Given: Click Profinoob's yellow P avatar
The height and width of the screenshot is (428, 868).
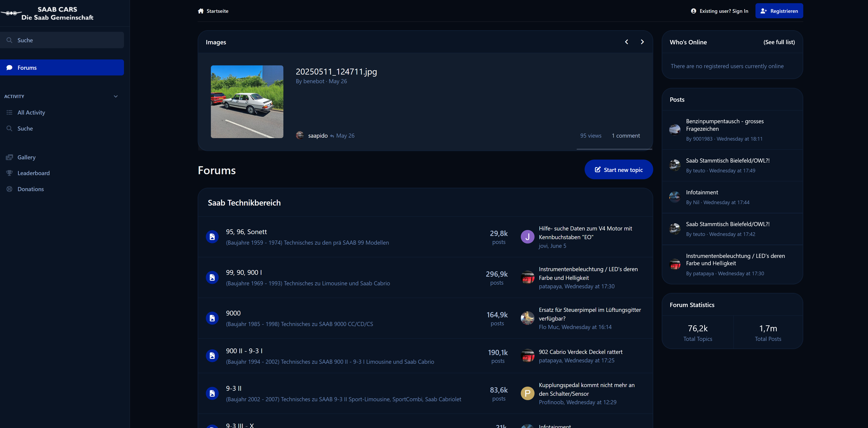Looking at the screenshot, I should pos(527,393).
